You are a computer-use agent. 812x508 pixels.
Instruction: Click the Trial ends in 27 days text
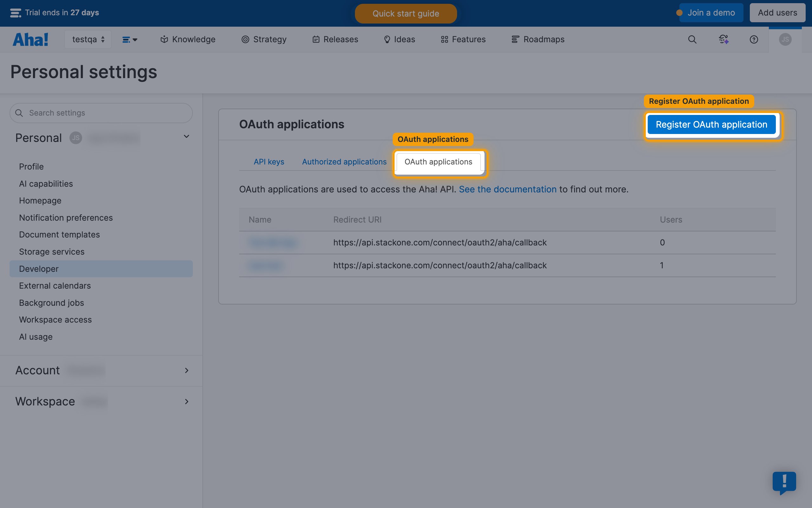click(x=62, y=13)
